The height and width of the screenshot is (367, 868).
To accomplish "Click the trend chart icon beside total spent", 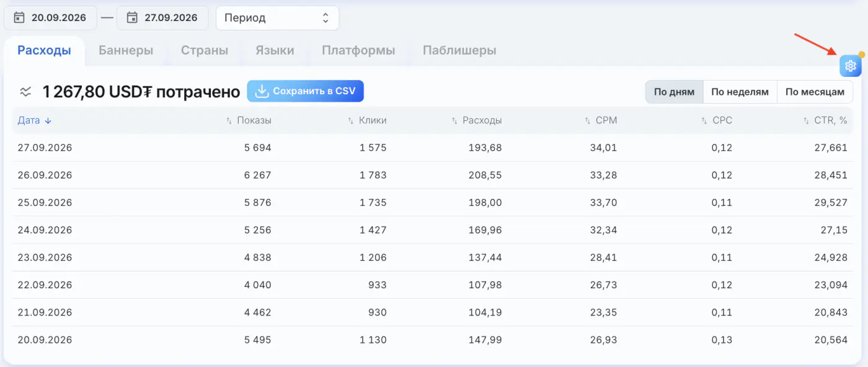I will (x=25, y=92).
